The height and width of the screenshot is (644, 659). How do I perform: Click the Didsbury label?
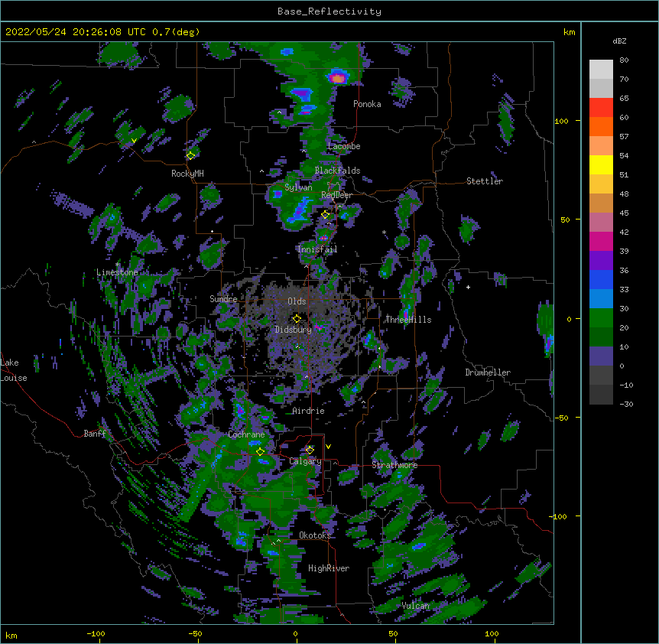tap(294, 330)
